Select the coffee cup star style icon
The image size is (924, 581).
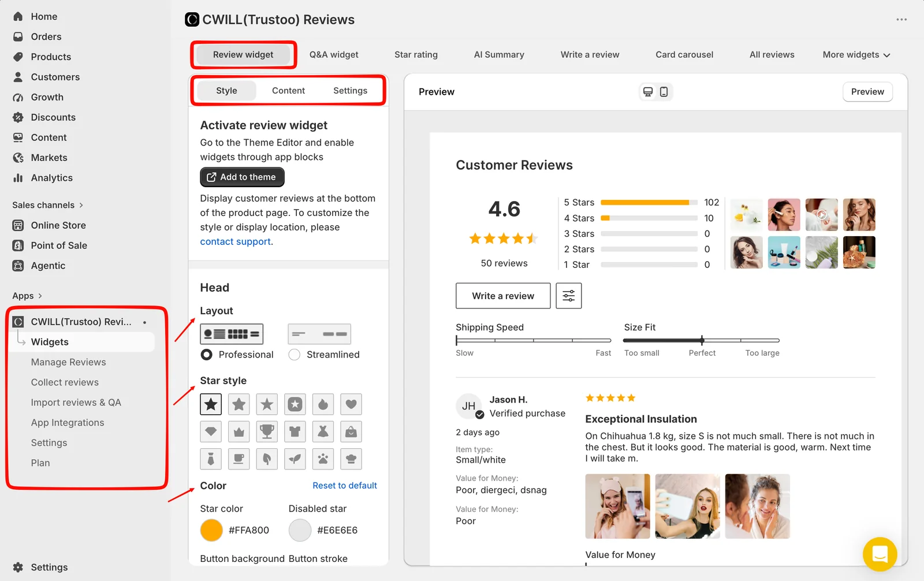[x=239, y=459]
